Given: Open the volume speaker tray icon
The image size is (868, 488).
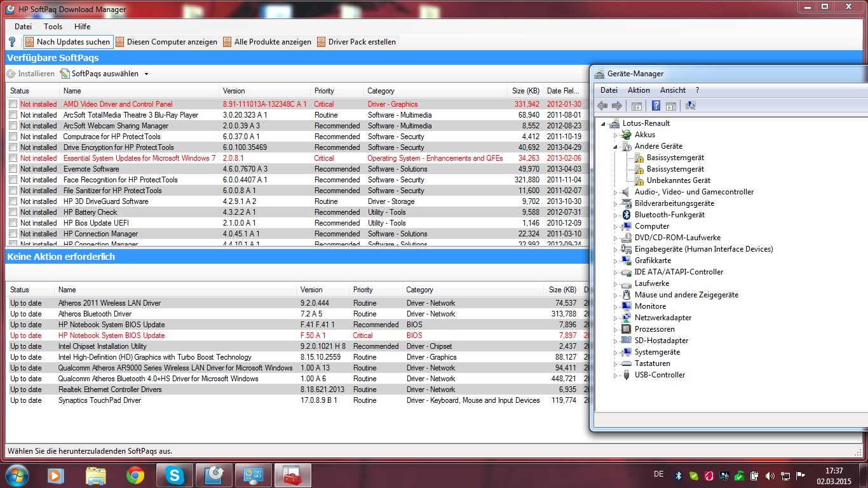Looking at the screenshot, I should [x=770, y=475].
